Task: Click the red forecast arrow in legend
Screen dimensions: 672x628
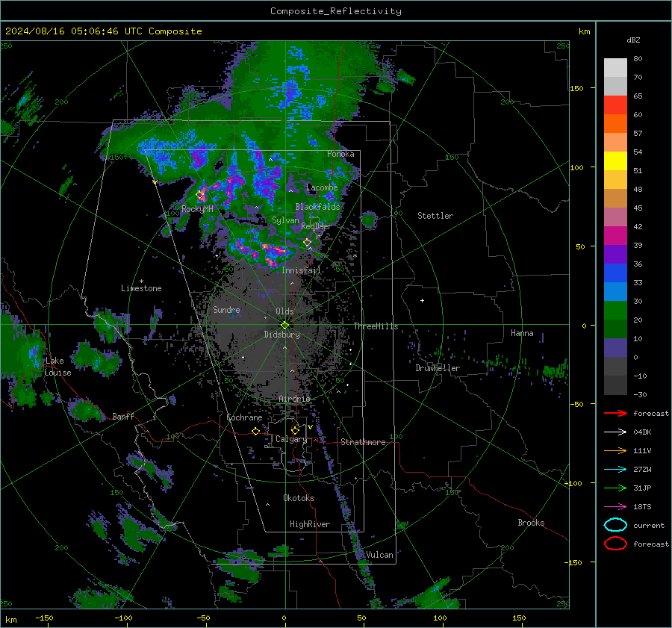Action: (x=615, y=413)
